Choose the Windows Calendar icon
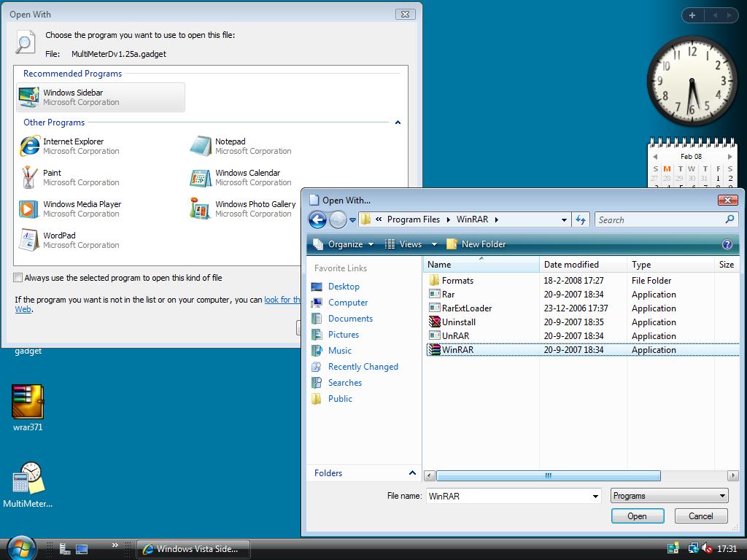Viewport: 747px width, 560px height. click(201, 178)
